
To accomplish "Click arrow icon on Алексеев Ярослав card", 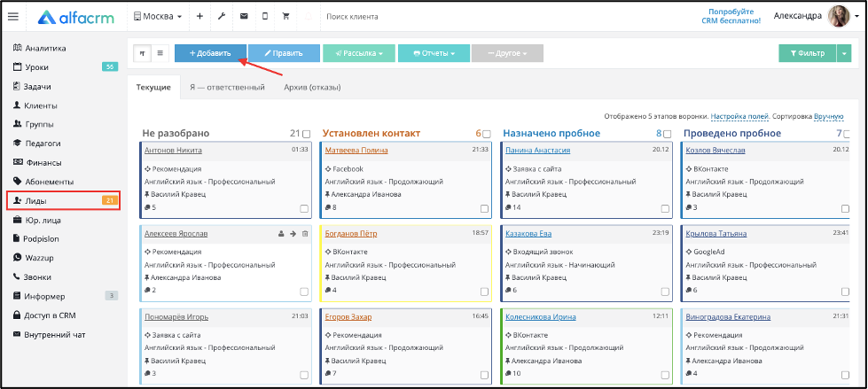I will pos(293,234).
